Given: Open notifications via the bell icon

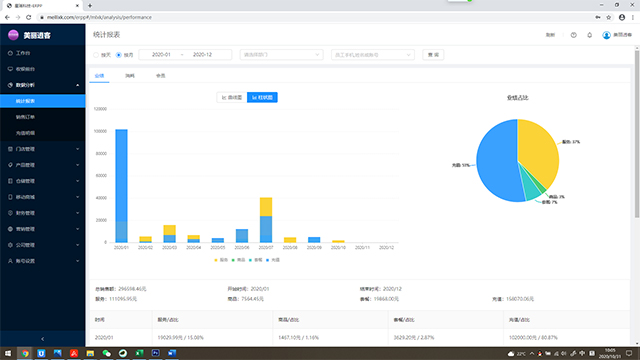Looking at the screenshot, I should pos(589,35).
